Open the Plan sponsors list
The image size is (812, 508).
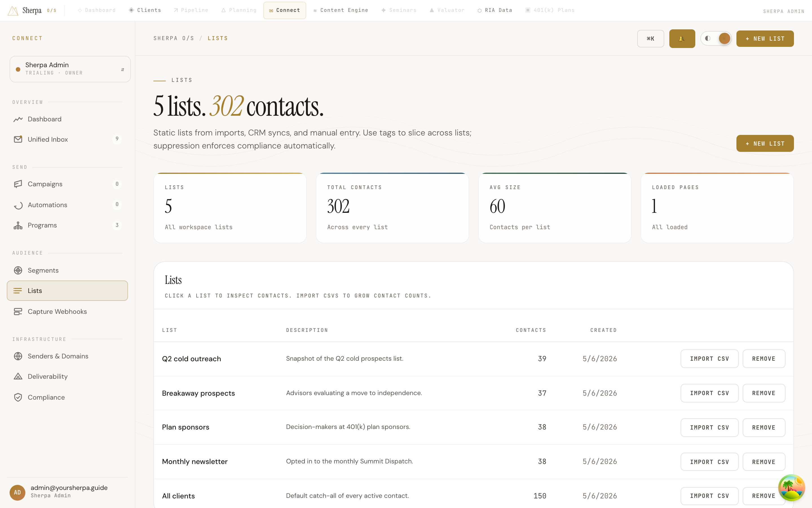(186, 427)
